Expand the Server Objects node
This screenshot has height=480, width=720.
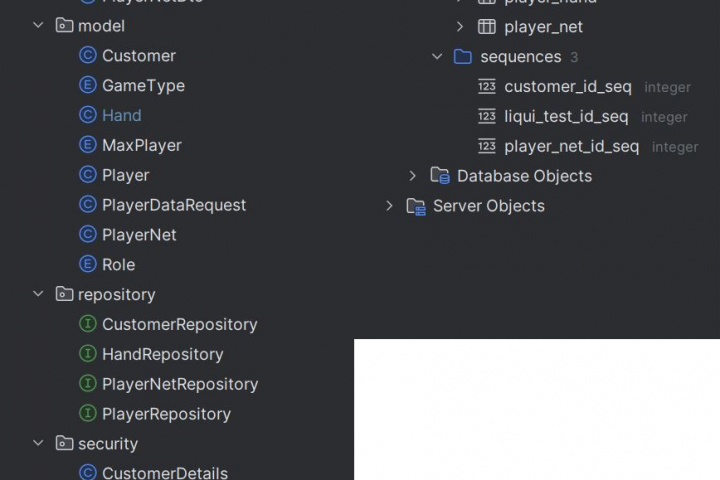click(x=389, y=206)
